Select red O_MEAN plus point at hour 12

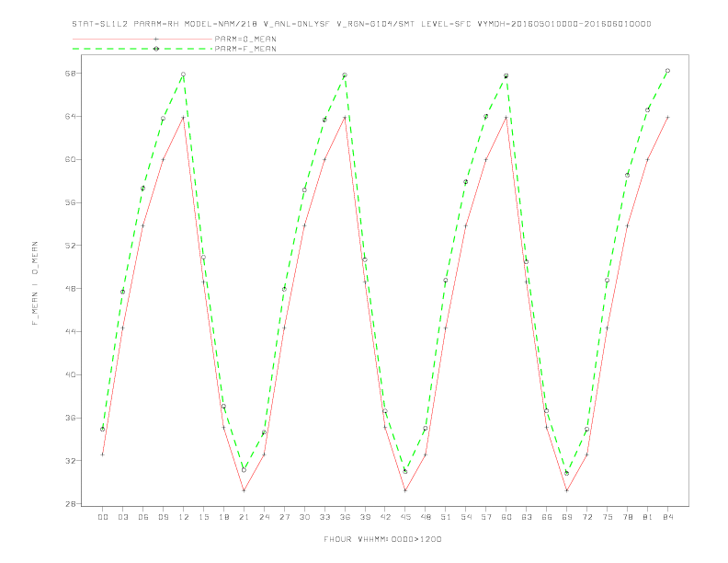click(x=184, y=118)
